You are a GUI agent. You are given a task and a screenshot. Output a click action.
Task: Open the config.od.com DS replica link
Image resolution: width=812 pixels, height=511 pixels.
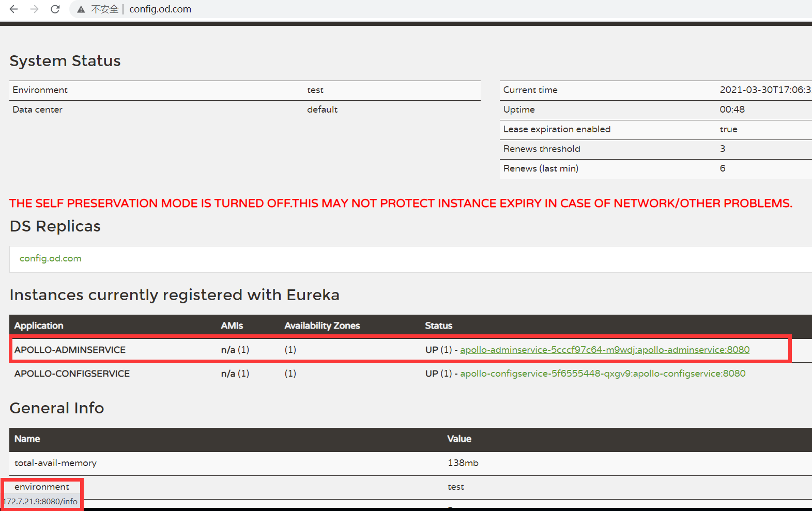[51, 258]
